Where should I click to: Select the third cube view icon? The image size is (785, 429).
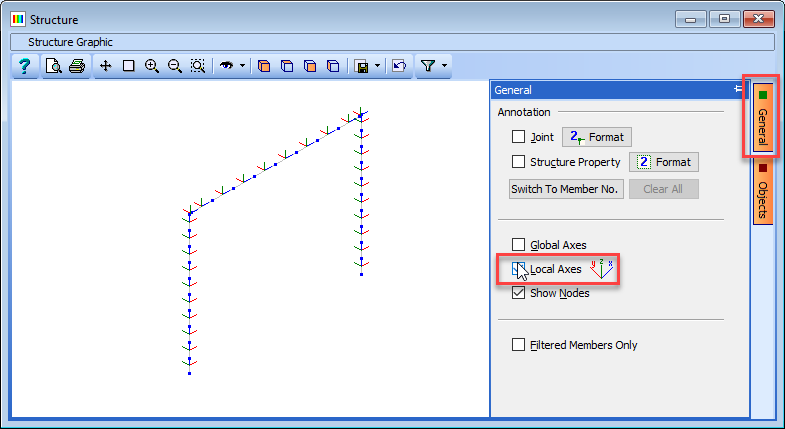click(310, 66)
